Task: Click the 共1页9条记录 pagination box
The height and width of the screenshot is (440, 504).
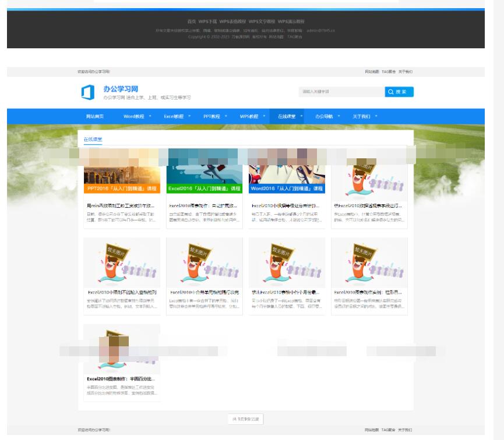Action: pos(245,418)
